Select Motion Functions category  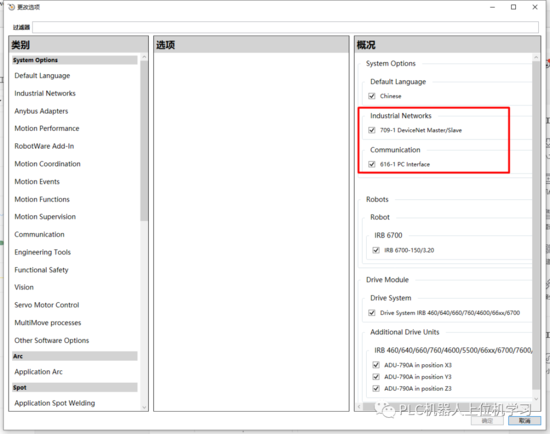click(x=42, y=199)
